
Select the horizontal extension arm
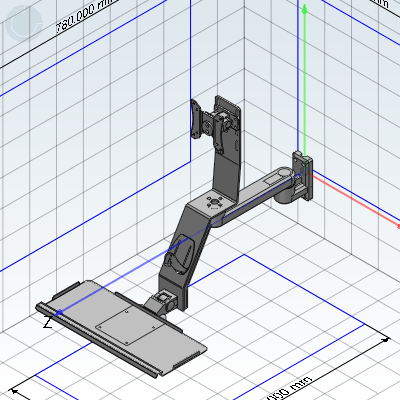coord(253,197)
